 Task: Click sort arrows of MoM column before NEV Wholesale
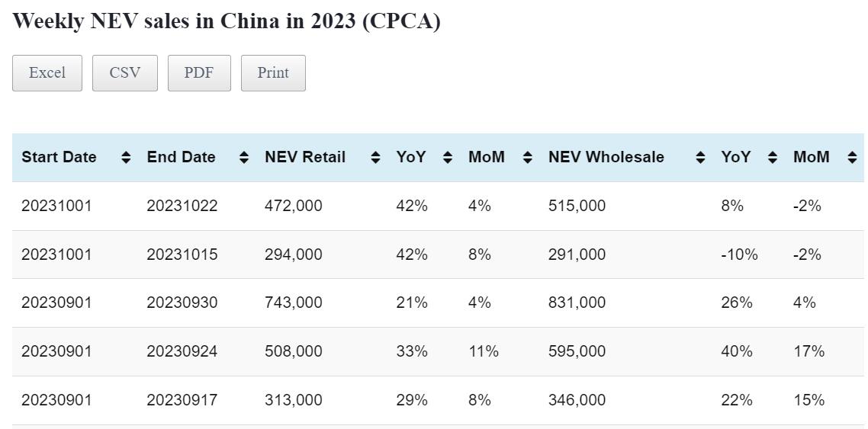pyautogui.click(x=527, y=158)
